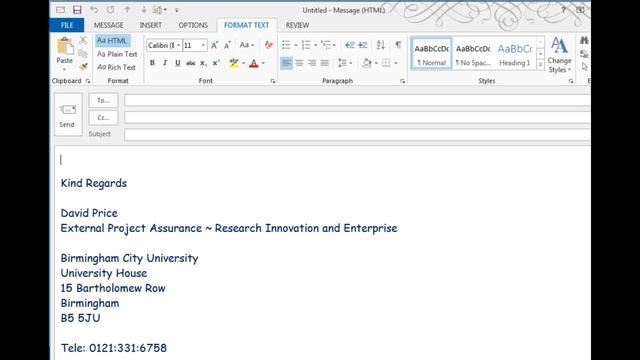Viewport: 640px width, 360px height.
Task: Click the Redo icon in quick access toolbar
Action: (111, 10)
